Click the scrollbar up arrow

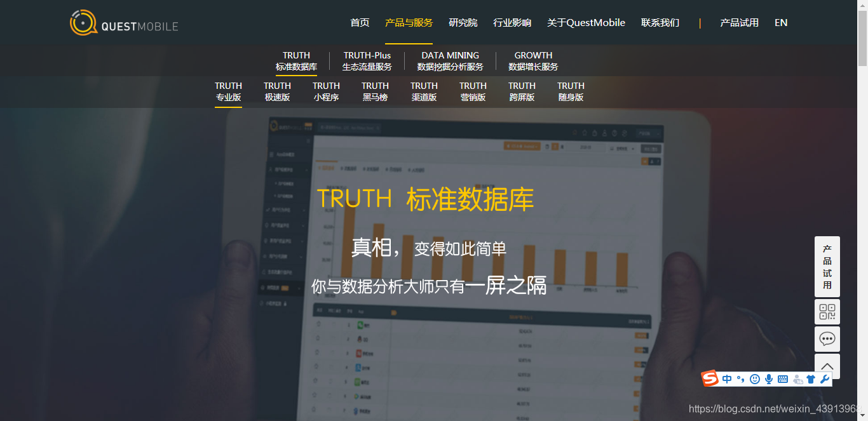862,5
